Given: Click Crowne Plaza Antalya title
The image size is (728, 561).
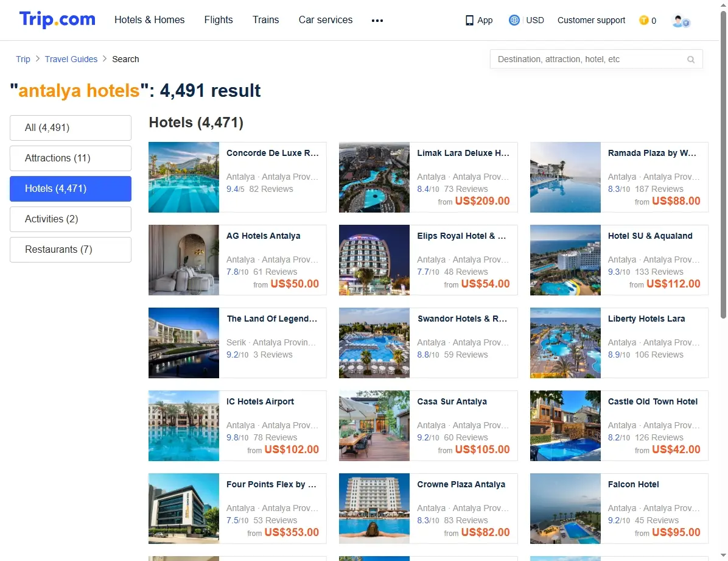Looking at the screenshot, I should coord(461,484).
